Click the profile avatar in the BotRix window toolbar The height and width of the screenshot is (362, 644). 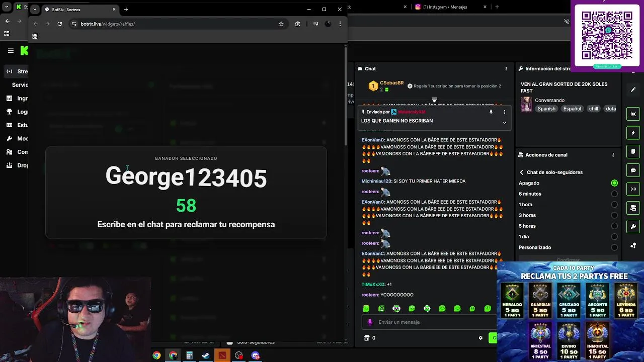328,24
